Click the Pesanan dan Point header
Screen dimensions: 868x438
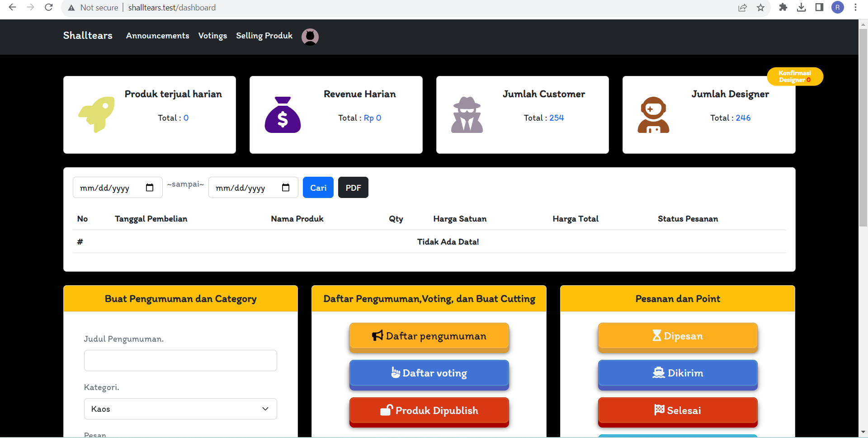(x=678, y=299)
